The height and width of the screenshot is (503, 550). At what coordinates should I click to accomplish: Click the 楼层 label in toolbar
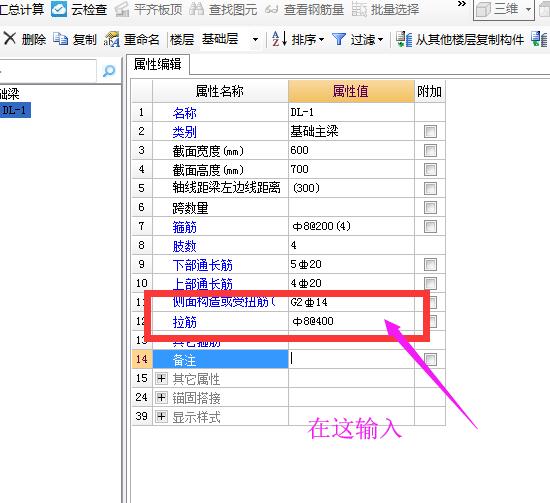pyautogui.click(x=182, y=39)
